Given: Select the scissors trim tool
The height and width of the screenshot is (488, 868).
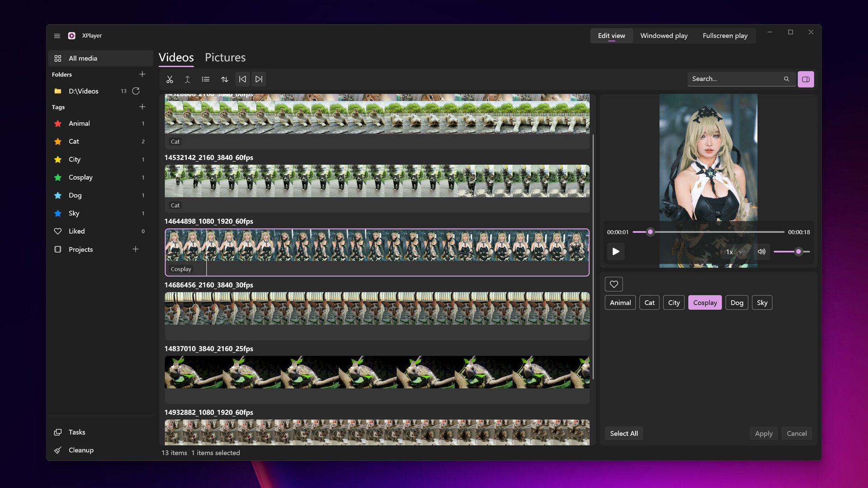Looking at the screenshot, I should pyautogui.click(x=170, y=79).
